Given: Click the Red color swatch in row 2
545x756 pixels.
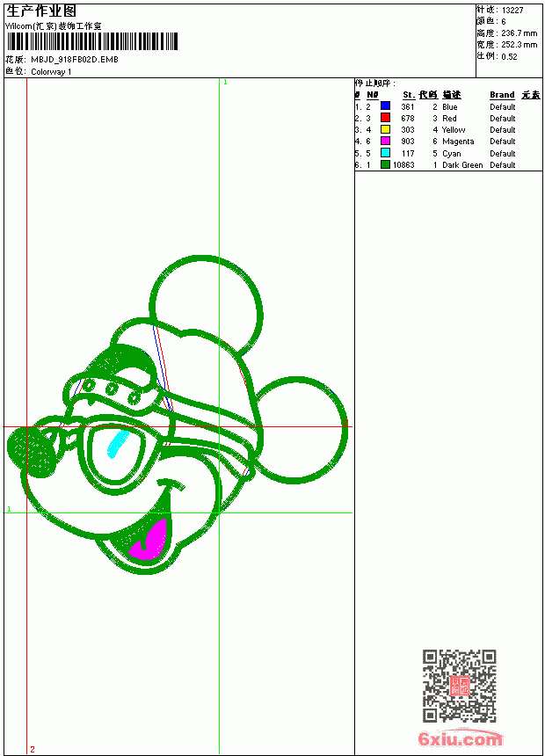Looking at the screenshot, I should (x=385, y=118).
